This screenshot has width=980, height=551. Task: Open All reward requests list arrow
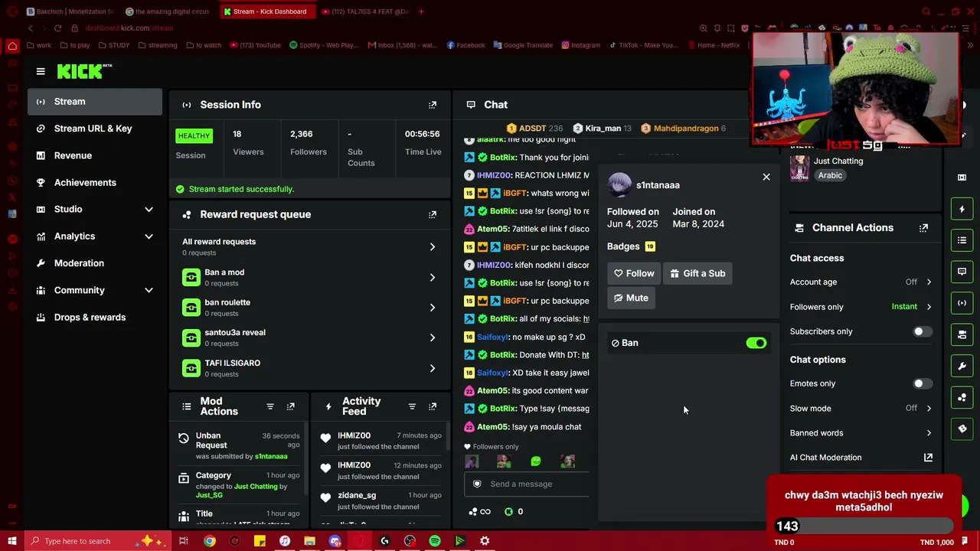(433, 247)
